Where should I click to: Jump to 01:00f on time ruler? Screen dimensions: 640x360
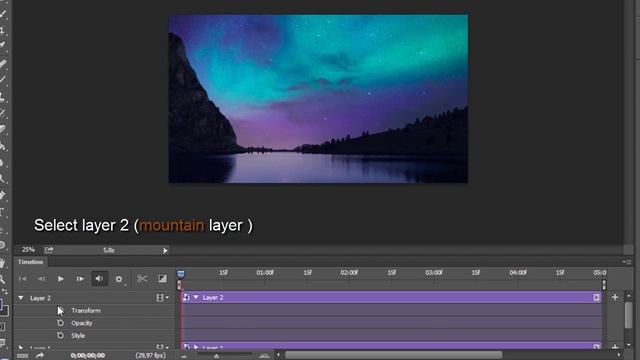tap(265, 272)
